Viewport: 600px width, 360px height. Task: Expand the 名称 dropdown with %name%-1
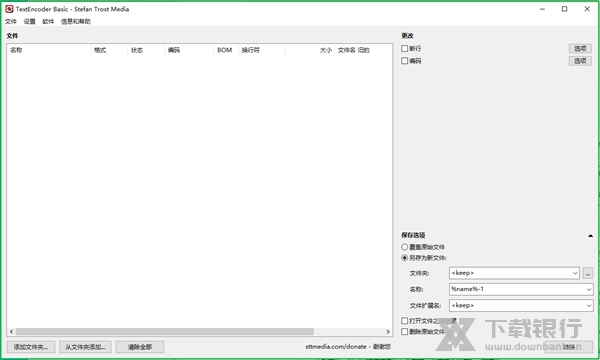tap(589, 289)
